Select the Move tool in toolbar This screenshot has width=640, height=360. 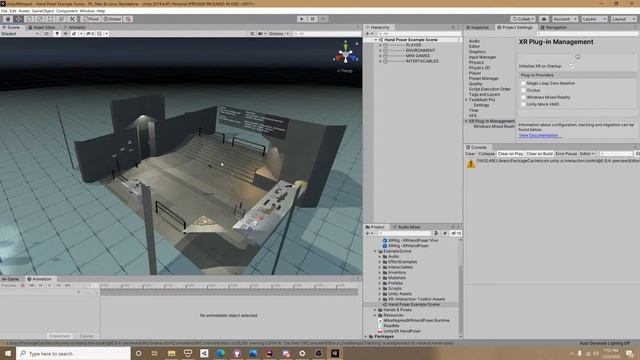point(18,19)
